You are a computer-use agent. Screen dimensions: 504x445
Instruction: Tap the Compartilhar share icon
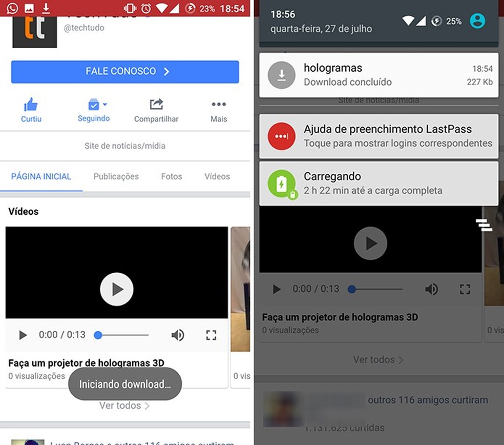click(156, 104)
